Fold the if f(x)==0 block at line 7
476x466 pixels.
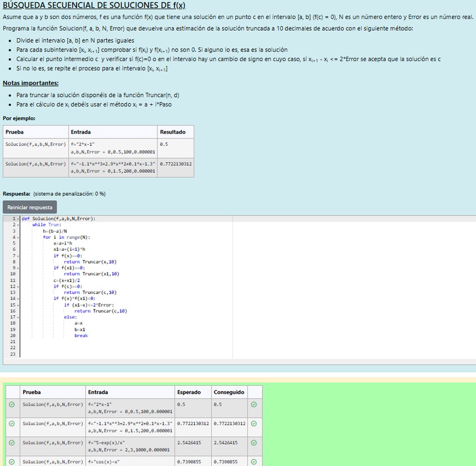pos(17,256)
